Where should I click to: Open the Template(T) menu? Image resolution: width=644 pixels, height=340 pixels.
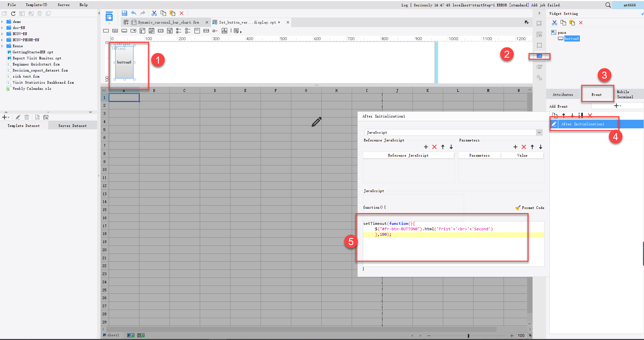pyautogui.click(x=36, y=5)
